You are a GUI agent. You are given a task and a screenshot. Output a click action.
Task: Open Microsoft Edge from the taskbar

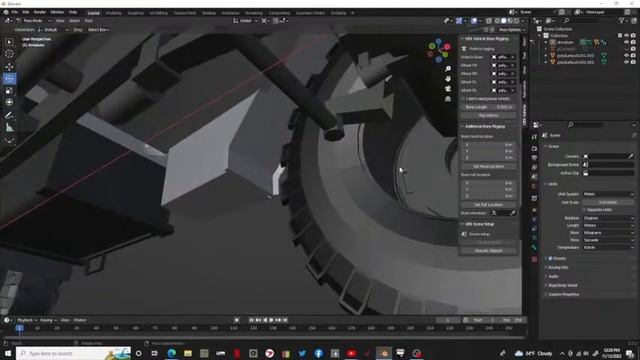click(x=171, y=353)
